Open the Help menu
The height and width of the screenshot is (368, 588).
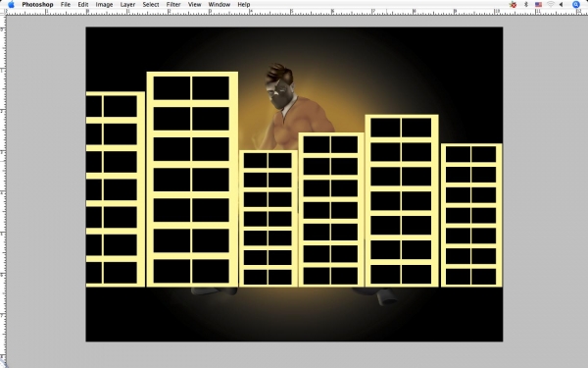[244, 5]
